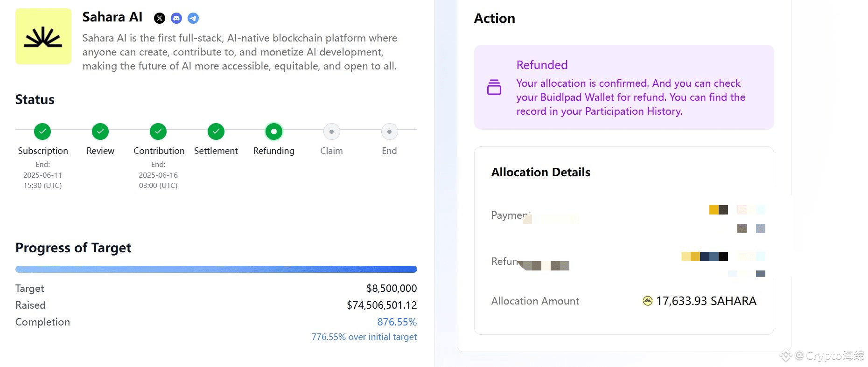Click the purple wallet stack icon
The image size is (868, 367).
[494, 87]
